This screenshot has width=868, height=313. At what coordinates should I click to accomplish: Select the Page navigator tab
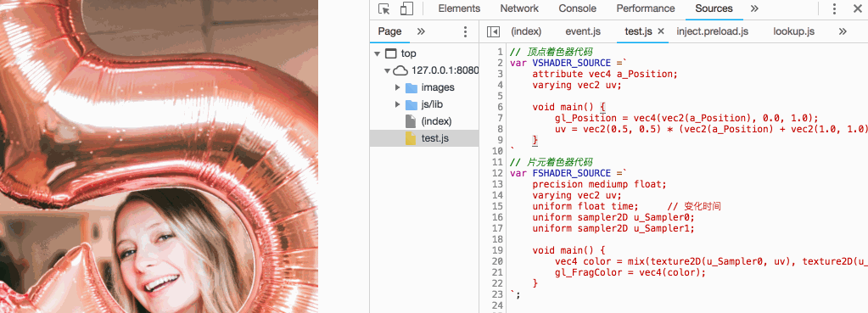pyautogui.click(x=389, y=31)
